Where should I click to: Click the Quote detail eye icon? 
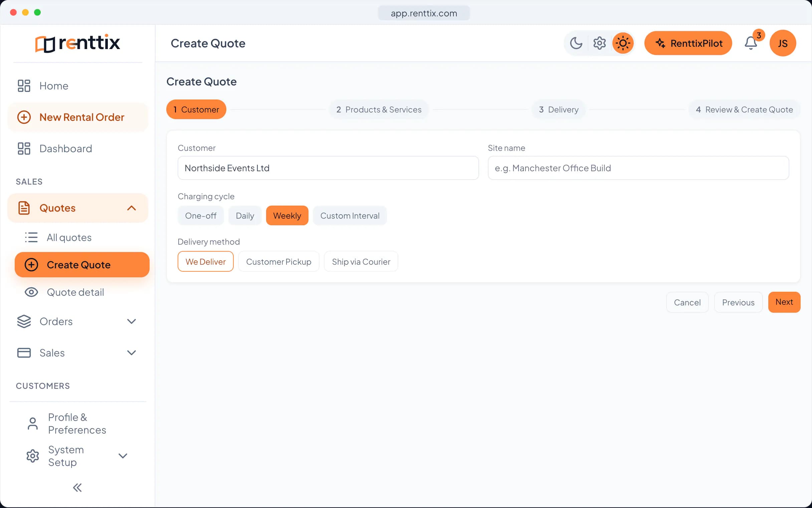(31, 292)
